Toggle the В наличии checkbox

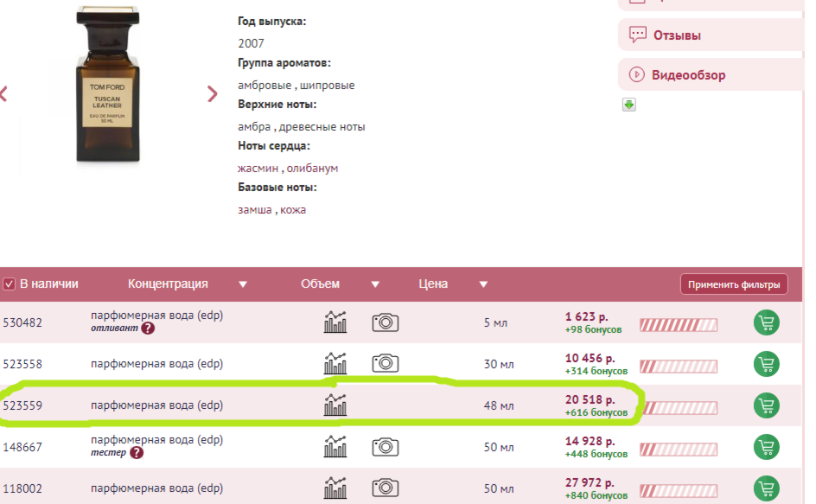(9, 284)
